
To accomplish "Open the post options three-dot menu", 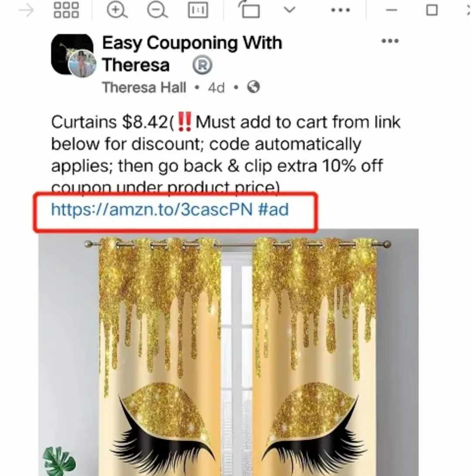I will pyautogui.click(x=390, y=41).
